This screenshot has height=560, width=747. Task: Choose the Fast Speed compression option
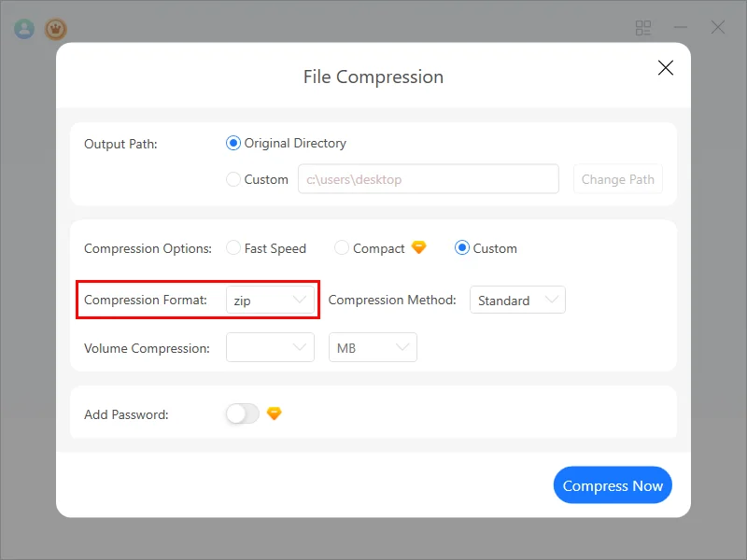point(233,248)
